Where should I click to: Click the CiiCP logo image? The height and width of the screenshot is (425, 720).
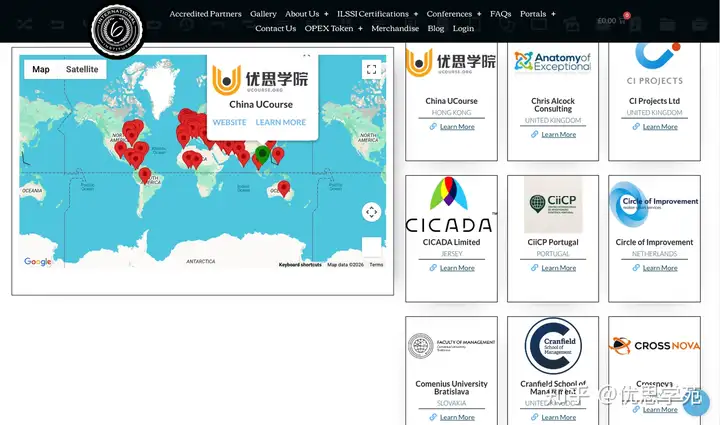[x=553, y=205]
